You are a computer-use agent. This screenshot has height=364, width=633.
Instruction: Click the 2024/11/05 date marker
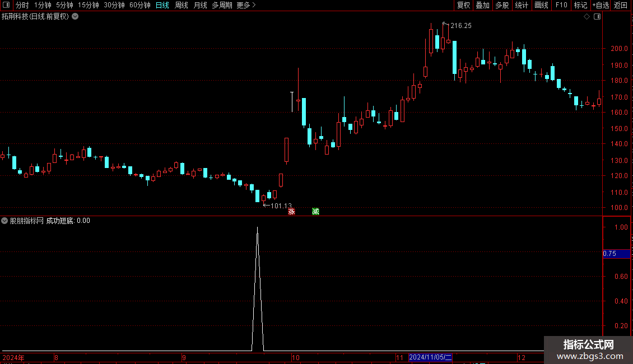[x=430, y=357]
